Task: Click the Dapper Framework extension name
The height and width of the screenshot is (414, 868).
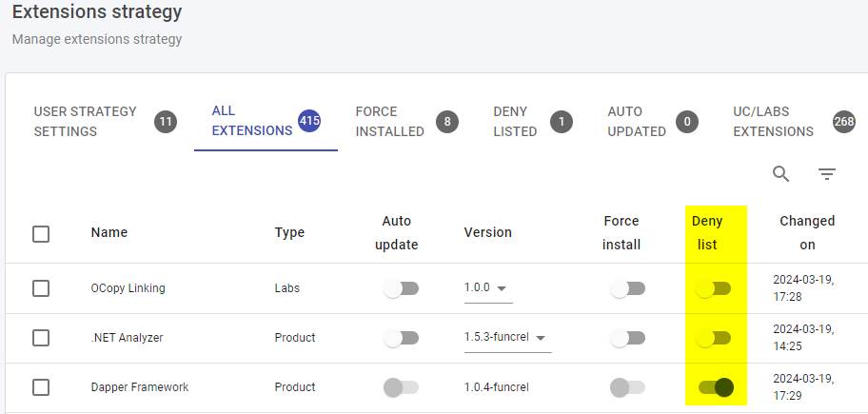Action: (140, 387)
